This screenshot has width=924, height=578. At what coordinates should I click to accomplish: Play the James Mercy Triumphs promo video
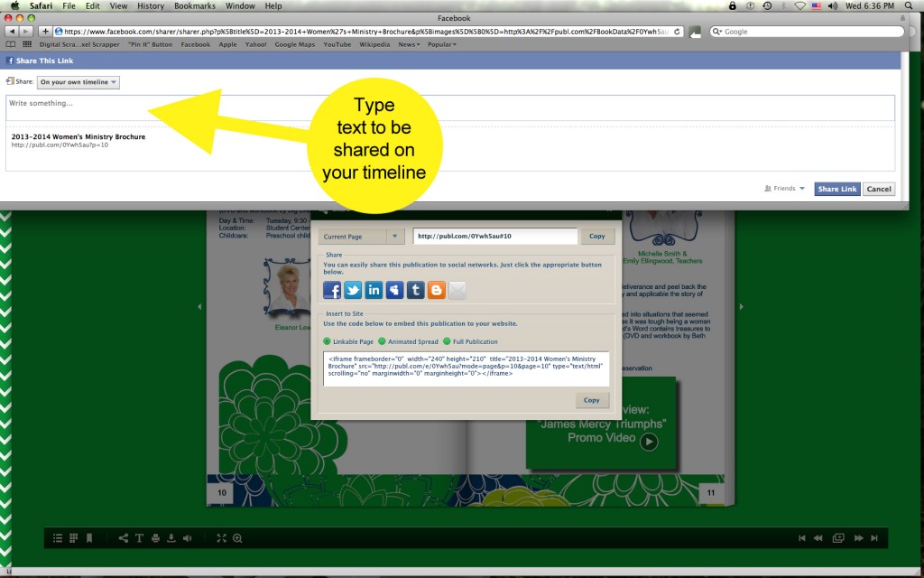coord(649,441)
